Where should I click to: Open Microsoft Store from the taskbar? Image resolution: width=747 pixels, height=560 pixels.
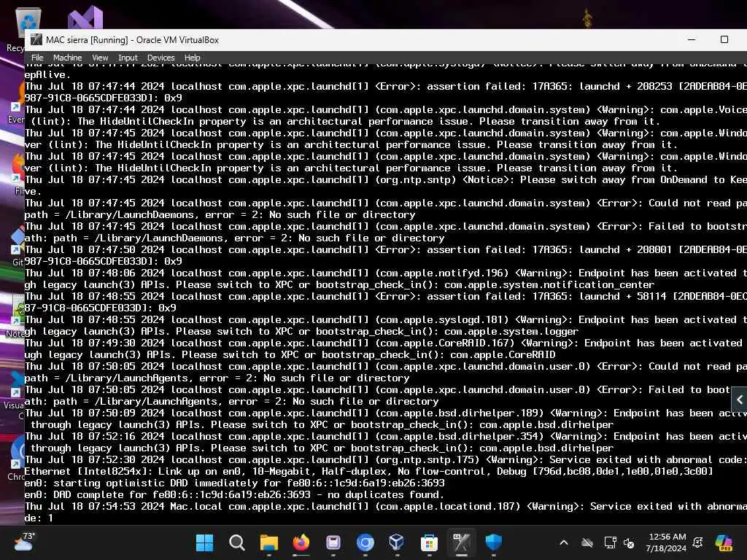click(x=429, y=542)
